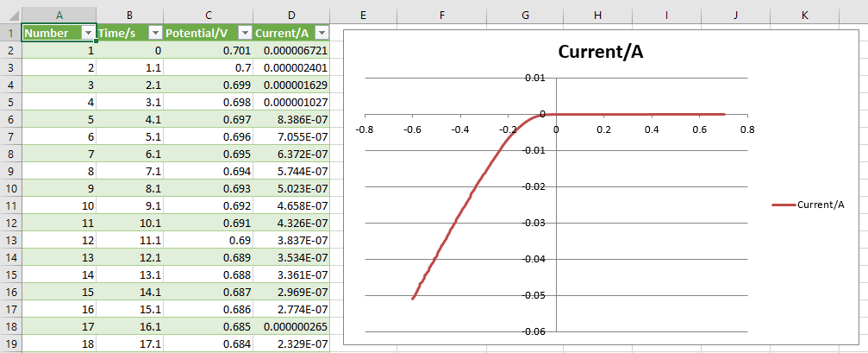Image resolution: width=868 pixels, height=353 pixels.
Task: Open the Time/s column filter dropdown
Action: tap(155, 34)
